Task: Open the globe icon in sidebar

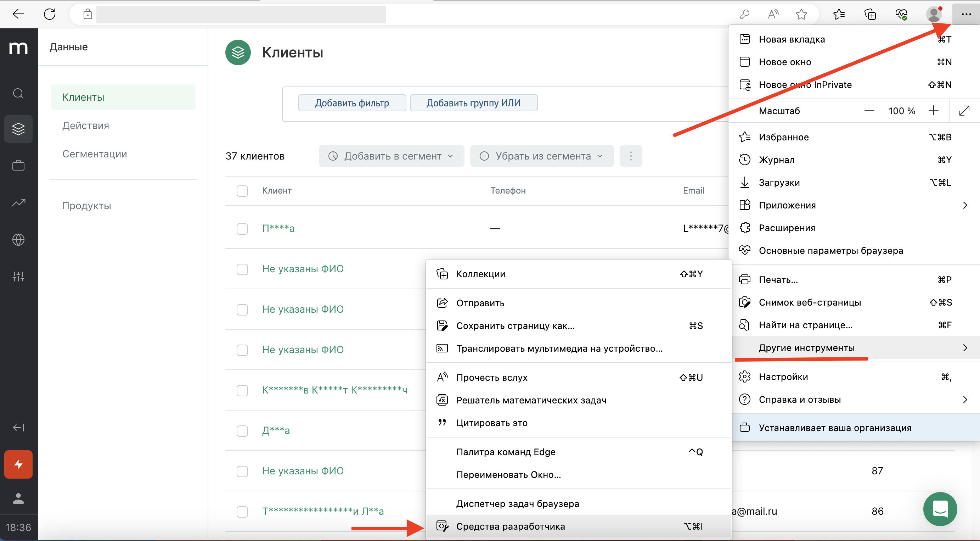Action: (x=18, y=239)
